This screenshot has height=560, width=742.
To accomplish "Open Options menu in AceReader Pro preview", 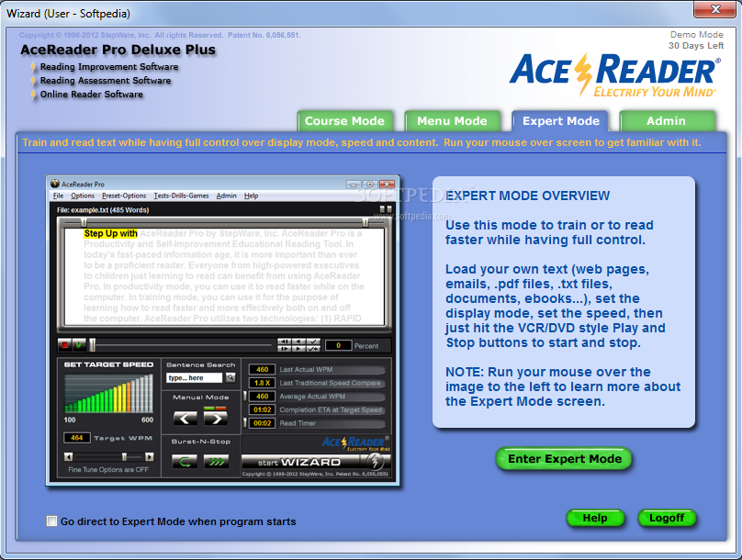I will click(83, 196).
